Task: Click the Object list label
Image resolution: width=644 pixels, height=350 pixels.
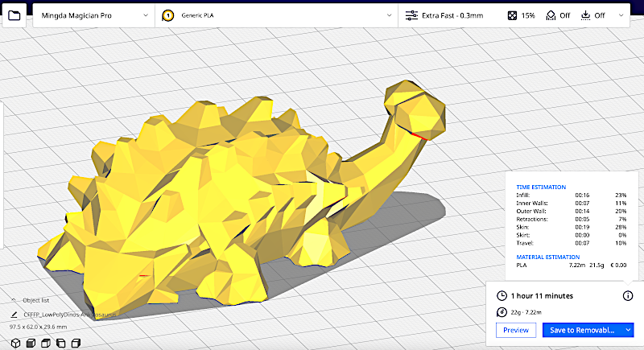Action: click(35, 300)
